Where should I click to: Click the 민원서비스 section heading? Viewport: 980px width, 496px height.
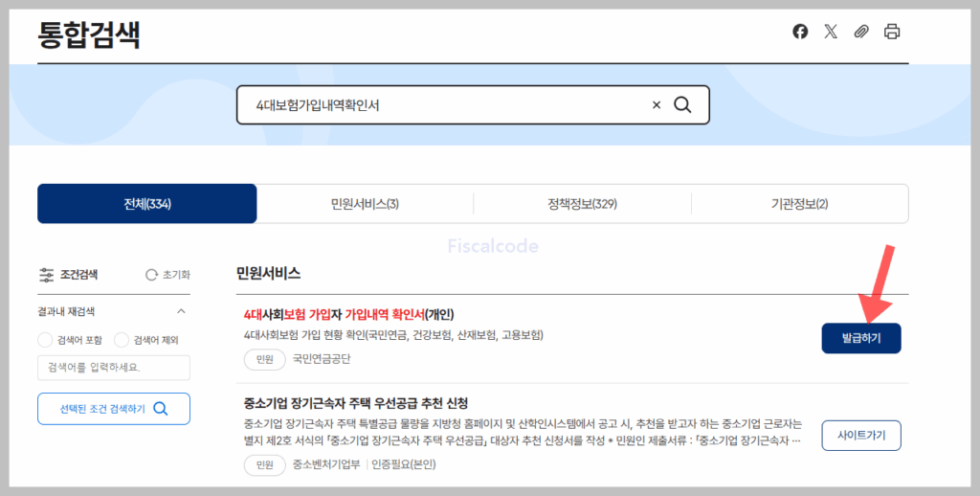pos(268,273)
